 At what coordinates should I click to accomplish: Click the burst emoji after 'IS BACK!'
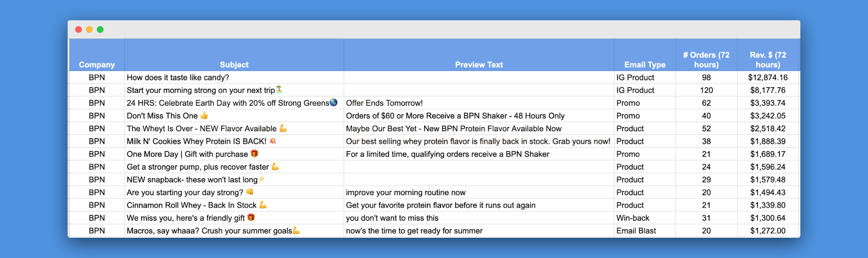[x=273, y=141]
